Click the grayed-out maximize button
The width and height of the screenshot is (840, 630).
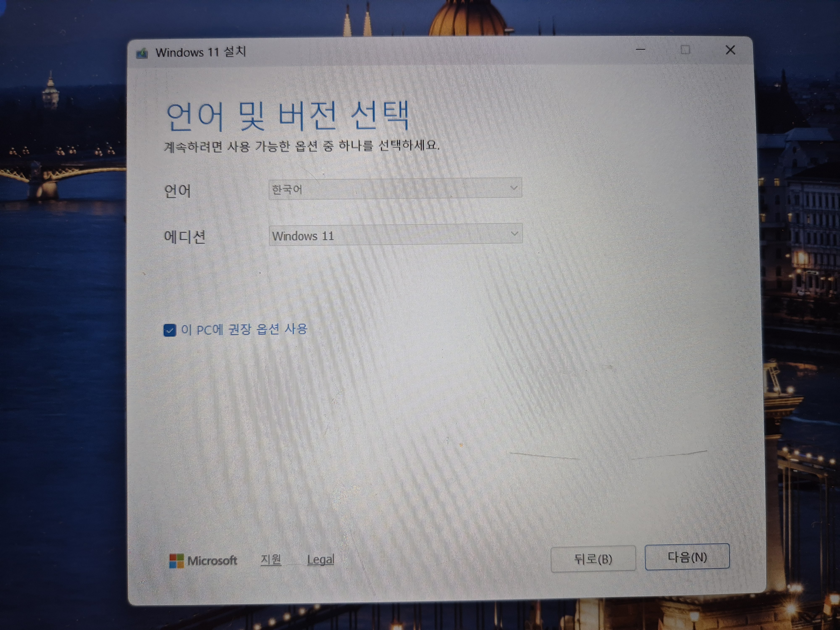(685, 50)
